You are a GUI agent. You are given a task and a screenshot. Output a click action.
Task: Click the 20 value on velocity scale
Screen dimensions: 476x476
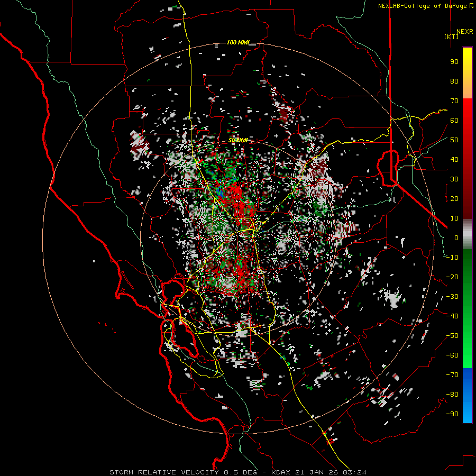point(454,199)
